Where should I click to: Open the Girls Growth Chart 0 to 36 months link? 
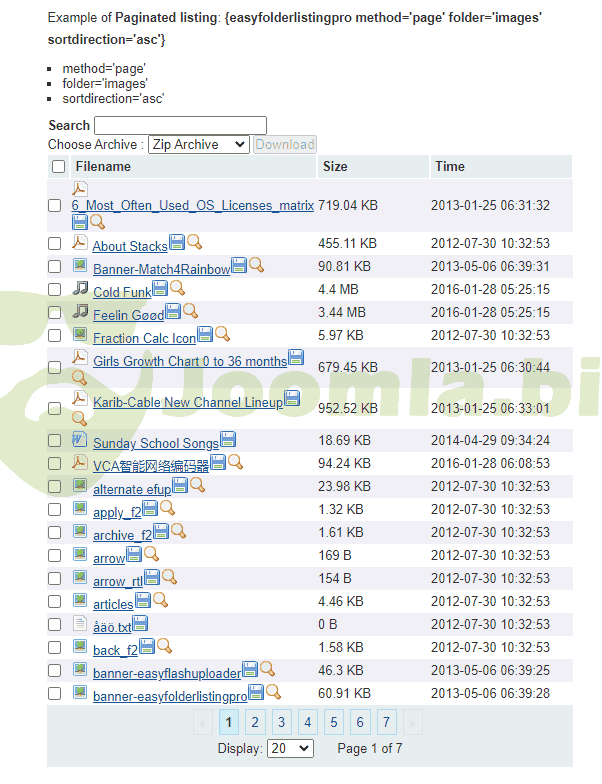(x=190, y=362)
